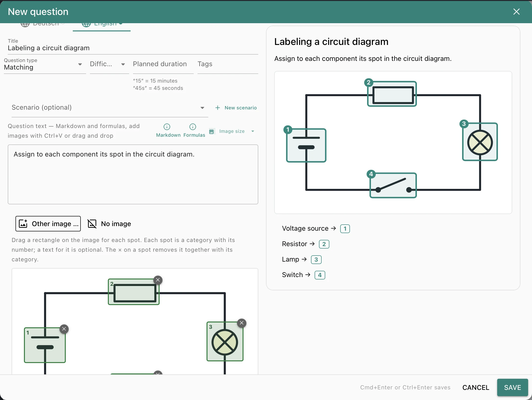Open the Formulas help info icon

coord(193,127)
